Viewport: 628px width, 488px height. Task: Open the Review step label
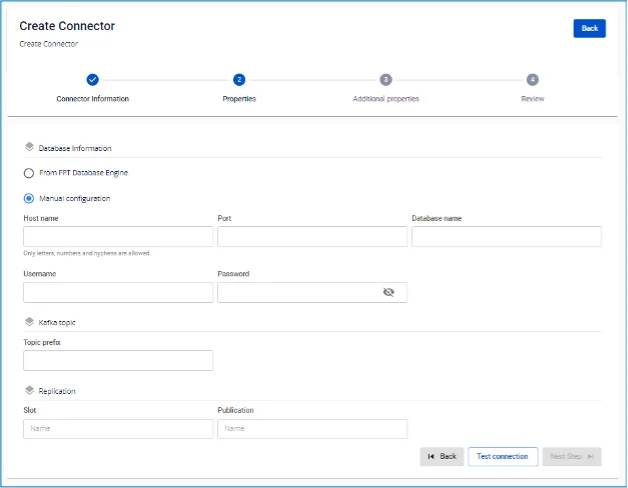[532, 99]
